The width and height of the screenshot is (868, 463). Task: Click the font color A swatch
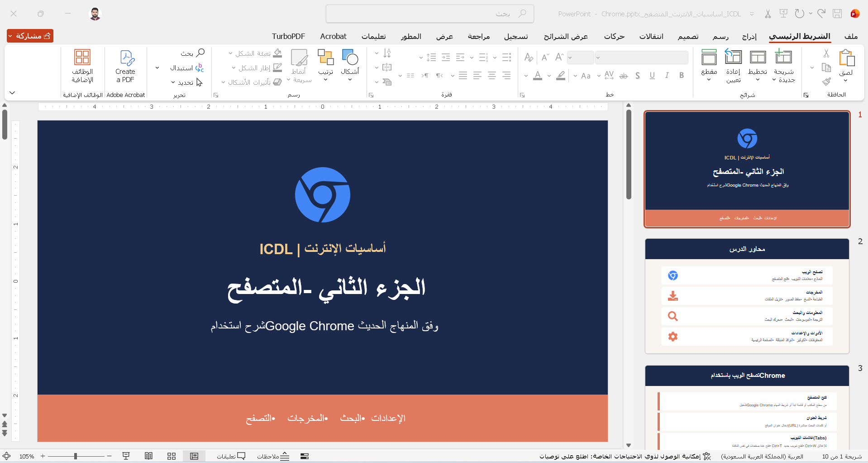pos(538,76)
